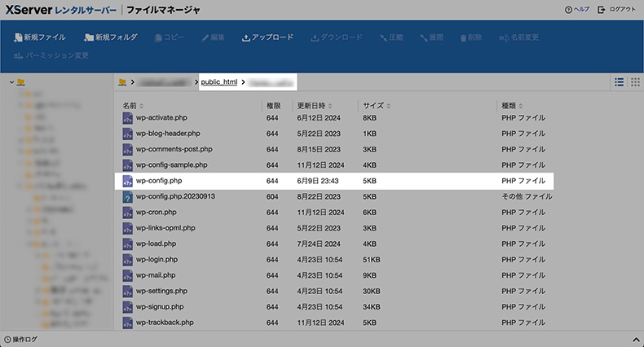Screen dimensions: 644x347
Task: Click the ログアウト logout link
Action: 616,10
